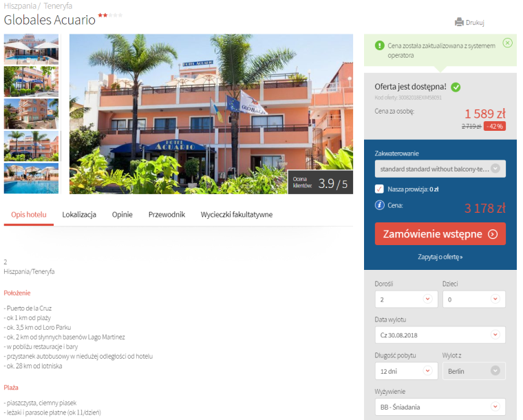Screen dimensions: 523x420
Task: Open the Długość pobytu 12 dni dropdown
Action: point(406,371)
